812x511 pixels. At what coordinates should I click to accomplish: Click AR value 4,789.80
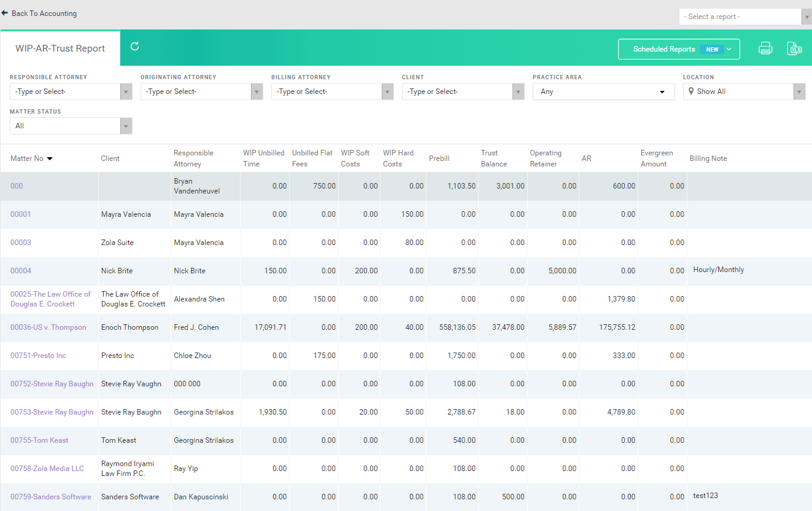coord(621,412)
